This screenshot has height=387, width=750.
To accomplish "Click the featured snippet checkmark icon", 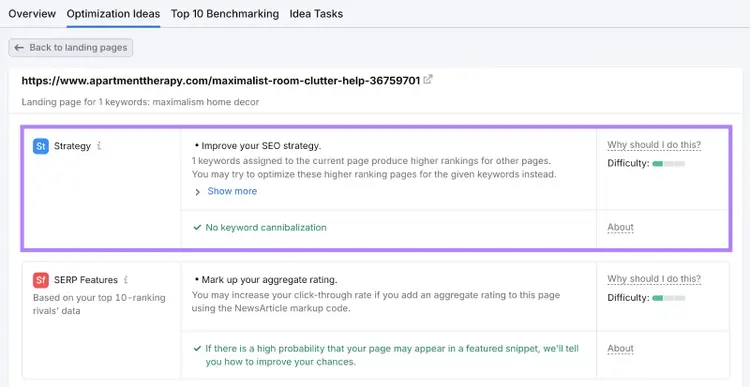I will (x=197, y=349).
